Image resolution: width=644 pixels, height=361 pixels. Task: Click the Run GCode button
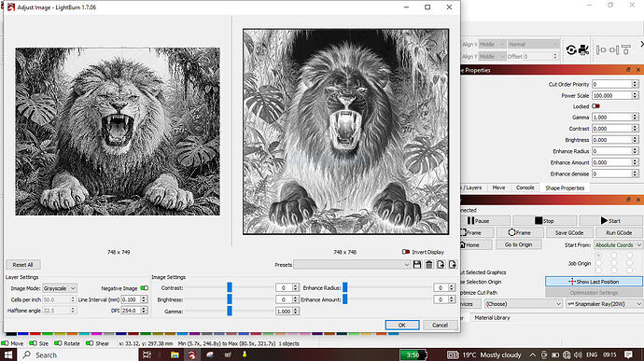pyautogui.click(x=619, y=233)
